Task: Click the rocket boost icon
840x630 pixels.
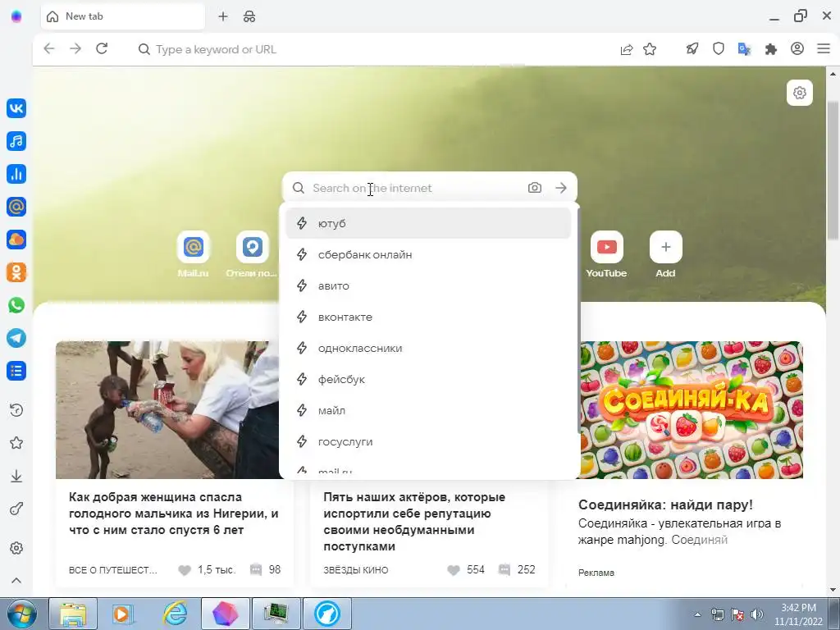Action: (692, 49)
